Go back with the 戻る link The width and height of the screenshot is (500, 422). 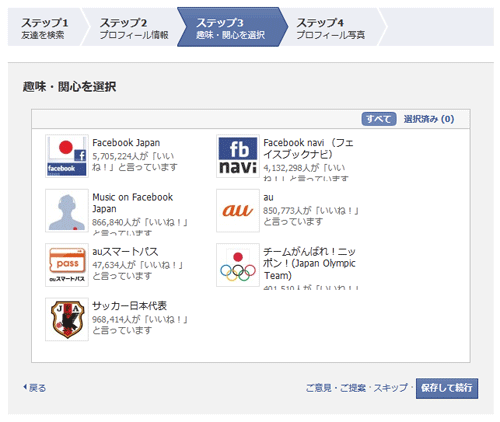35,388
